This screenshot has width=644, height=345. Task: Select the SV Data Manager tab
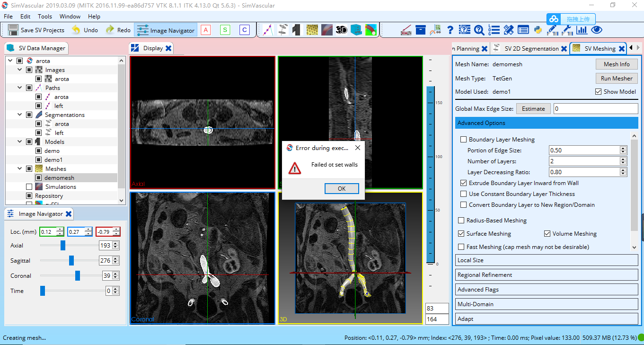[37, 48]
